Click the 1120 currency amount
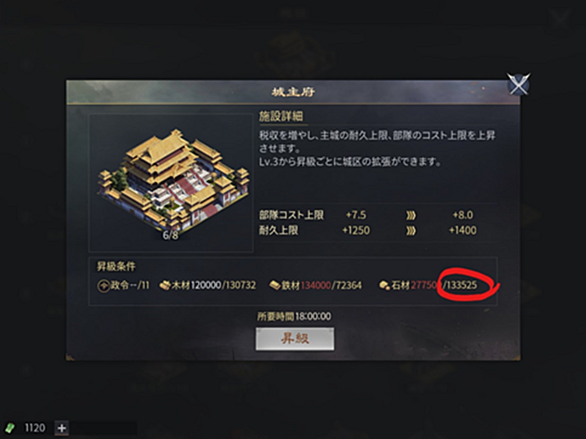 coord(35,428)
